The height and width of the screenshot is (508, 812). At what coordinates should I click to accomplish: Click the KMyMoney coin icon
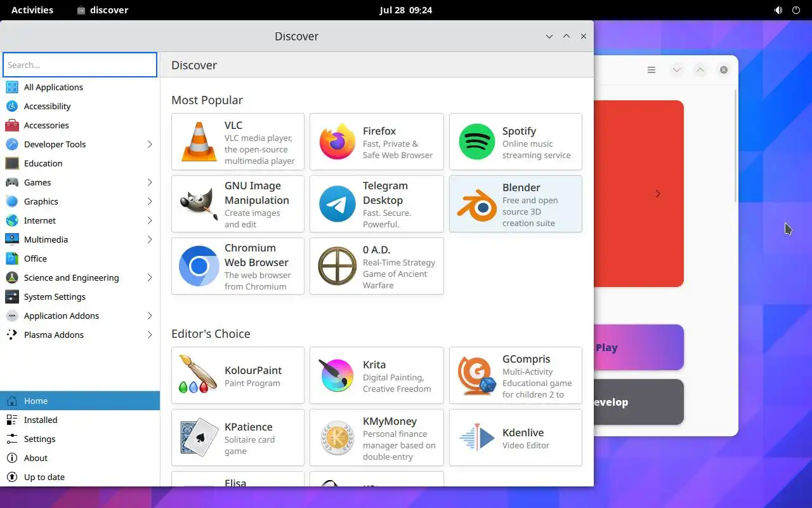[337, 438]
